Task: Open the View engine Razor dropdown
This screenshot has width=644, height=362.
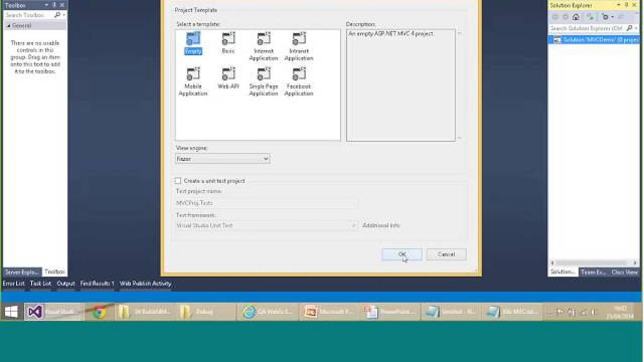Action: click(223, 159)
